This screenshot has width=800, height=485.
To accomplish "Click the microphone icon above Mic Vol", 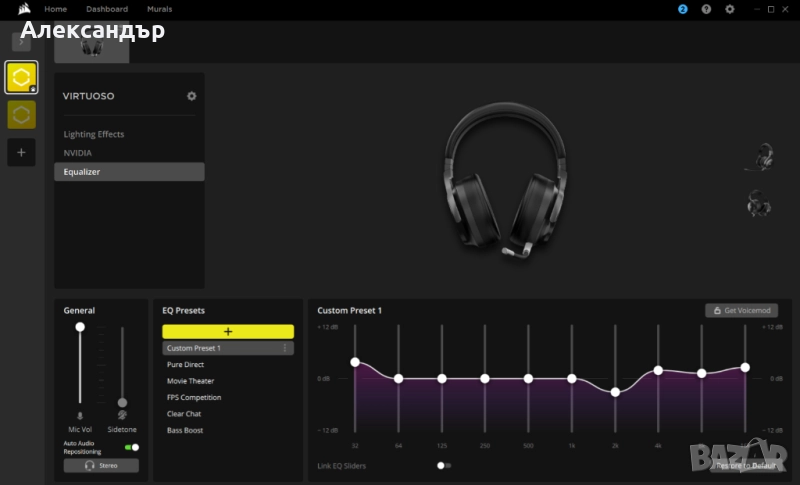I will tap(80, 414).
